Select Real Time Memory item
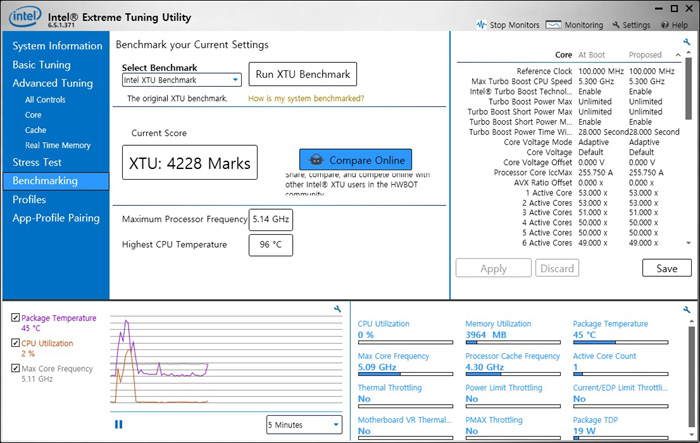 [58, 145]
